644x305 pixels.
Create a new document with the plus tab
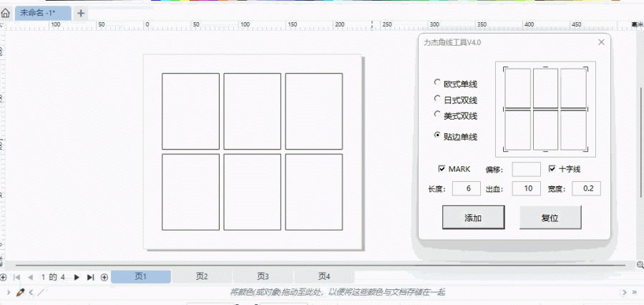point(81,13)
